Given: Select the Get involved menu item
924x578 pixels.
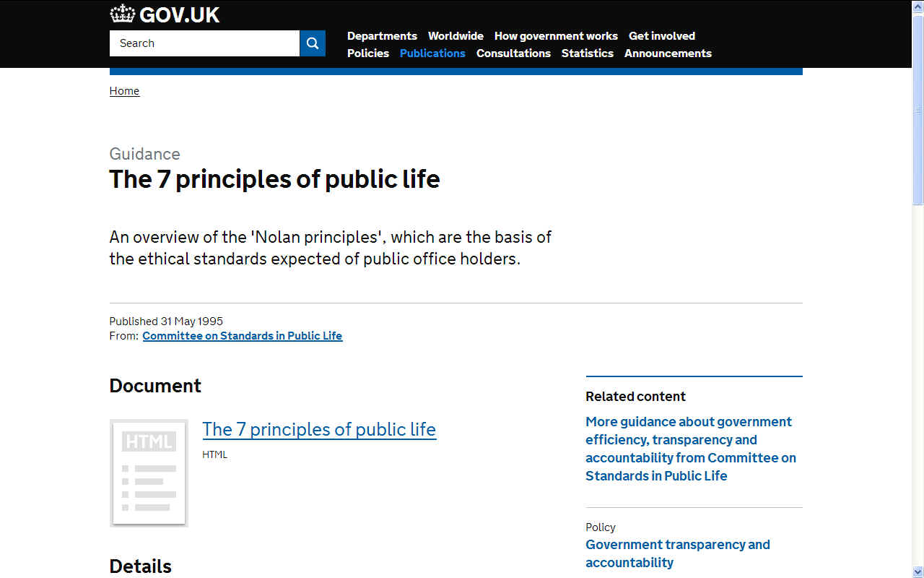Looking at the screenshot, I should pyautogui.click(x=662, y=36).
